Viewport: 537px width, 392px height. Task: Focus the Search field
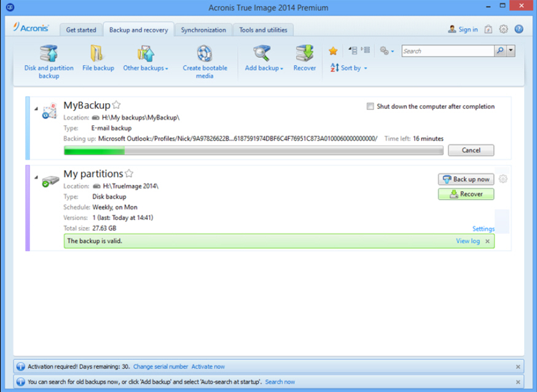448,51
